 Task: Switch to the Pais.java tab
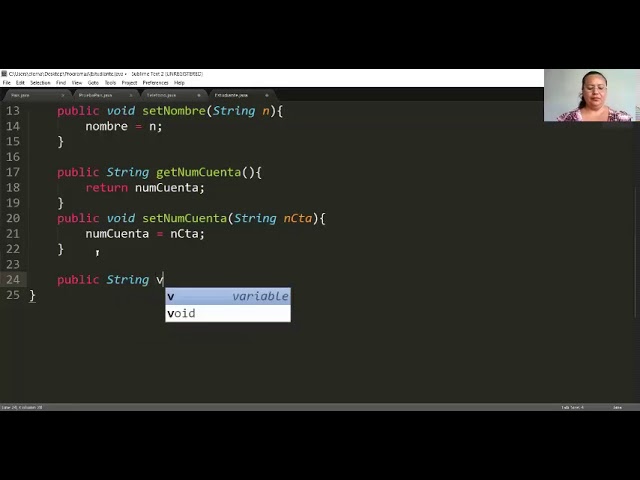(35, 95)
